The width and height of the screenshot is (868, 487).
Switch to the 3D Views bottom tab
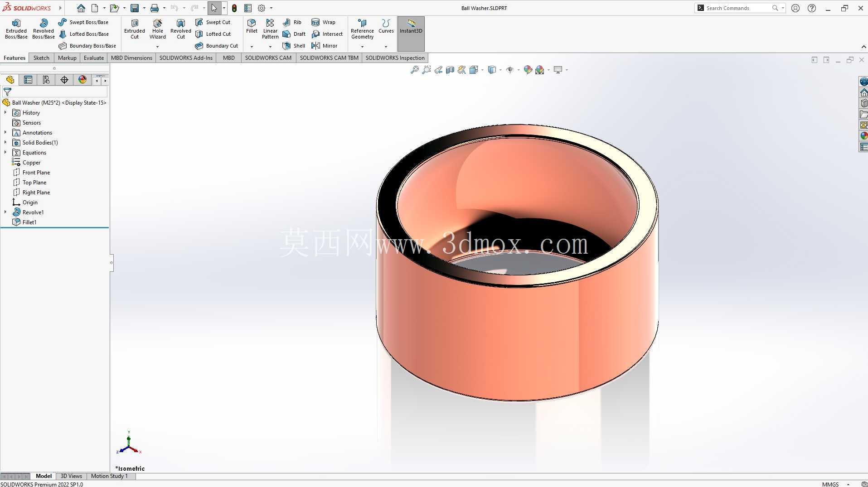pos(71,476)
